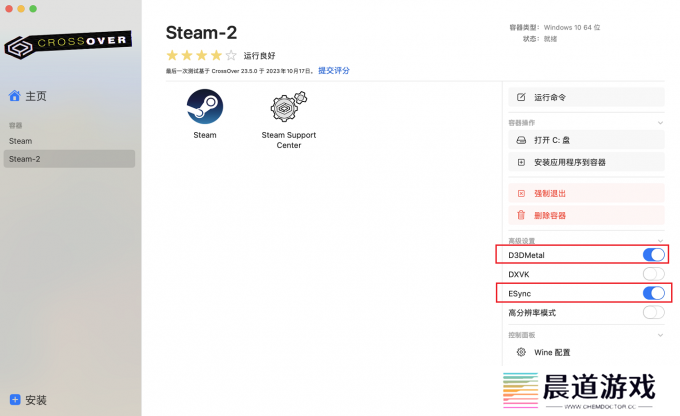This screenshot has height=416, width=680.
Task: Enable the 高分辨率模式 switch
Action: (x=654, y=312)
